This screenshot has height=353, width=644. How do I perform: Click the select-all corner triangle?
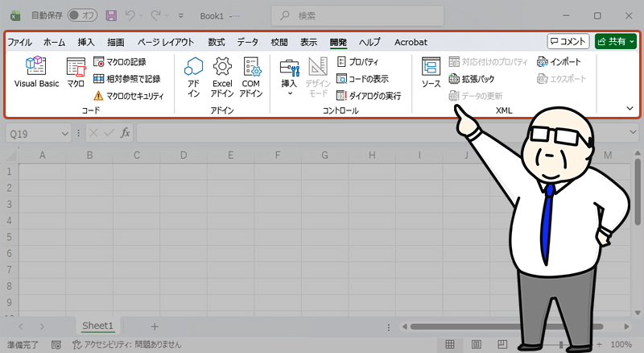(x=10, y=156)
